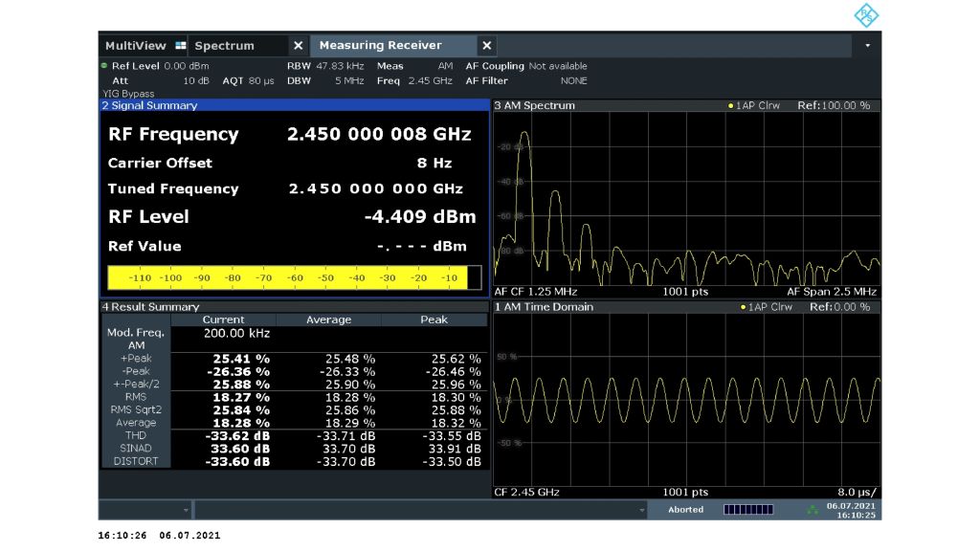Click the date and time display

click(x=851, y=510)
